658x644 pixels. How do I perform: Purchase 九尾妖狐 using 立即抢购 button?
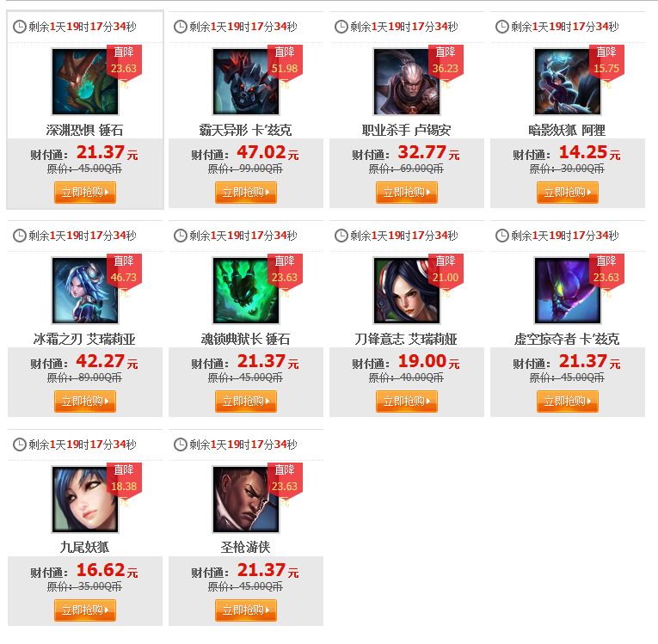[85, 610]
